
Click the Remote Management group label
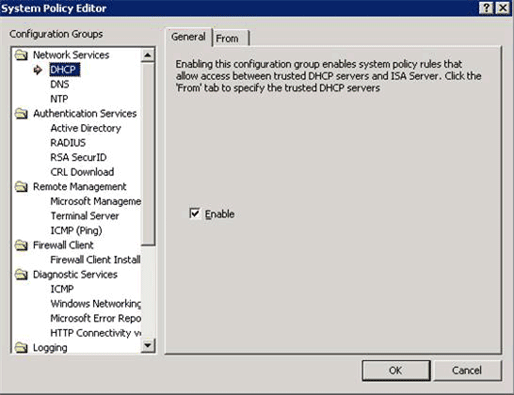(x=80, y=187)
